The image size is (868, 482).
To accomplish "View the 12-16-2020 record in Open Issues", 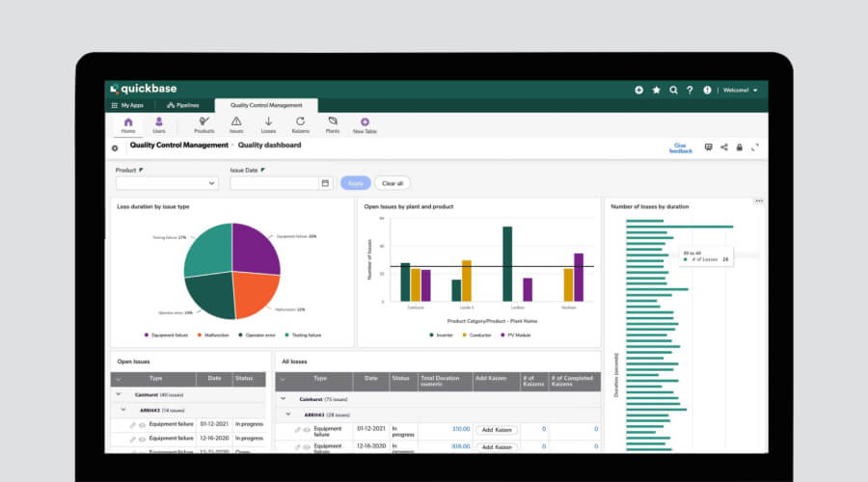I will (143, 440).
